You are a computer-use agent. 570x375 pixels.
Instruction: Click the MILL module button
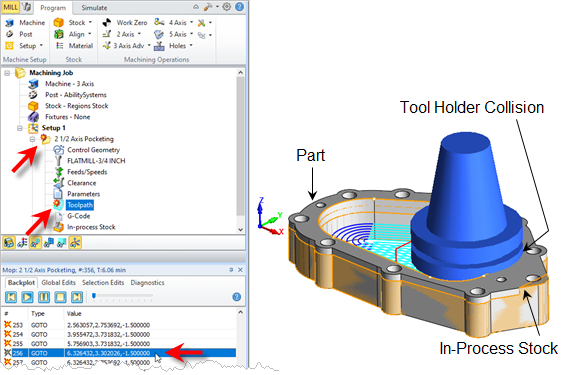[11, 7]
